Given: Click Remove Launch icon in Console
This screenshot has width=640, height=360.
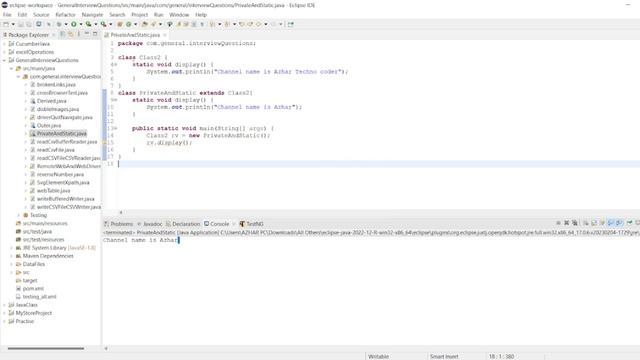Looking at the screenshot, I should 567,223.
